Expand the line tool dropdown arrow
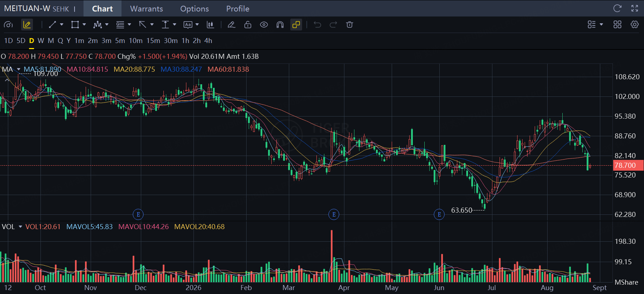The height and width of the screenshot is (294, 644). pos(62,25)
